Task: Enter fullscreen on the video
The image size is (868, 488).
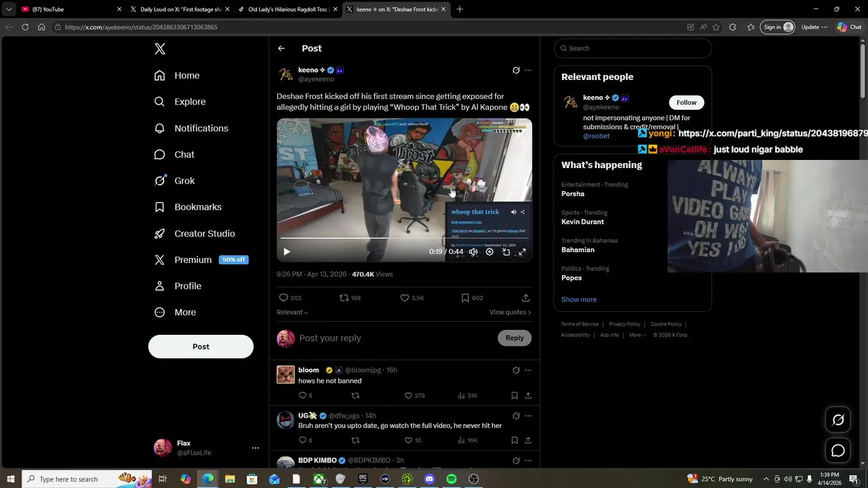Action: [x=522, y=251]
